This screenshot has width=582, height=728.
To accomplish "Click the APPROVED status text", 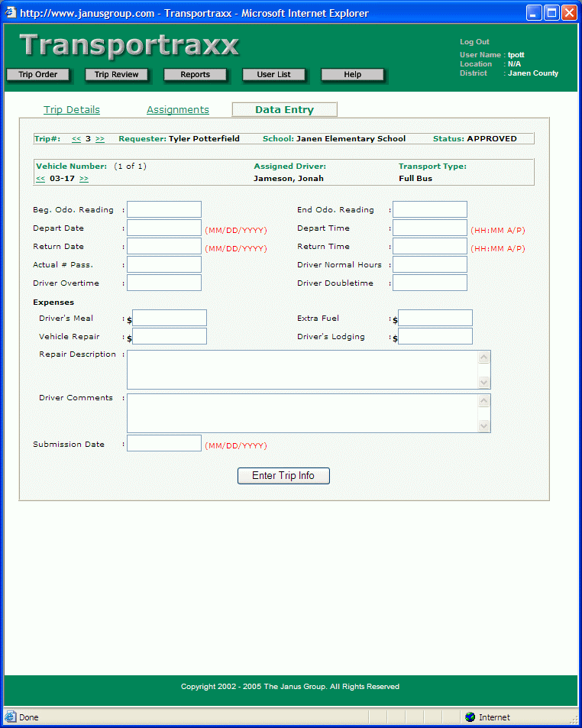I will tap(492, 139).
